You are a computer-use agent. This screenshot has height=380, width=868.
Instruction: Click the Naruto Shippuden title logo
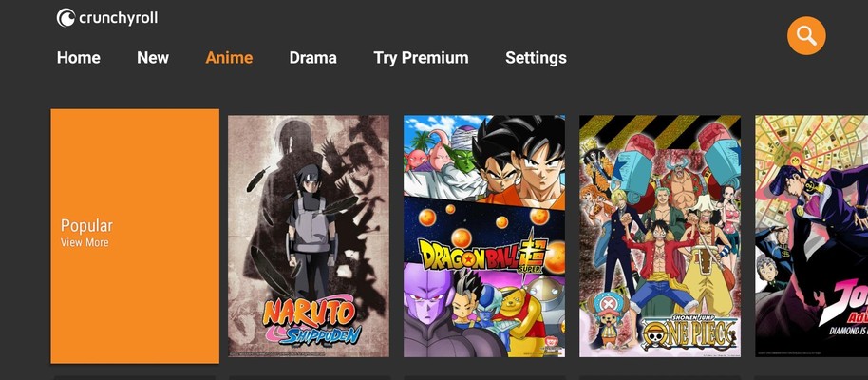coord(310,319)
